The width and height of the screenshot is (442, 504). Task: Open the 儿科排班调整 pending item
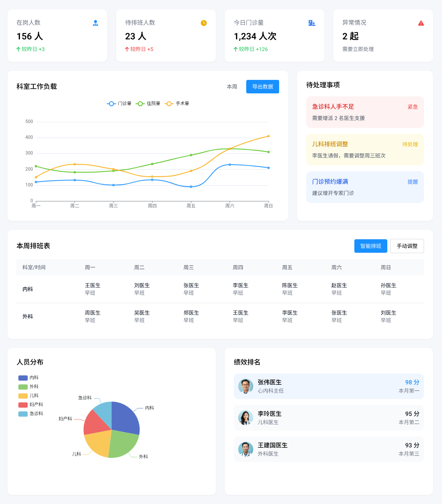pyautogui.click(x=365, y=150)
